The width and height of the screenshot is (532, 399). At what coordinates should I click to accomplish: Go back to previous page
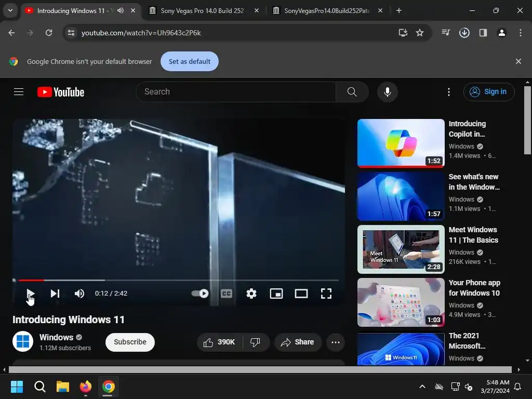coord(11,33)
